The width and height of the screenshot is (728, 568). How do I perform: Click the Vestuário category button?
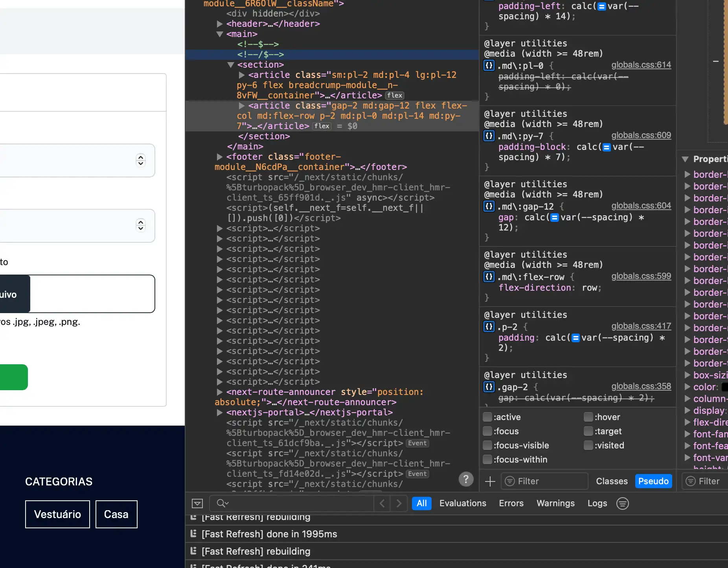57,514
